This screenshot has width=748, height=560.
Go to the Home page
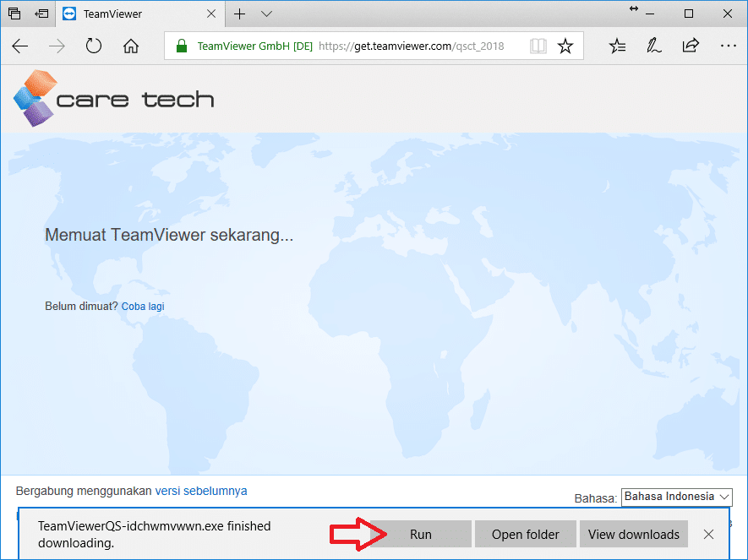(x=131, y=46)
